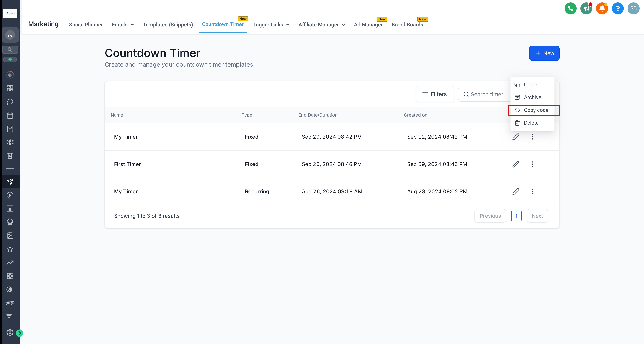
Task: Click the blue help question mark
Action: tap(617, 8)
